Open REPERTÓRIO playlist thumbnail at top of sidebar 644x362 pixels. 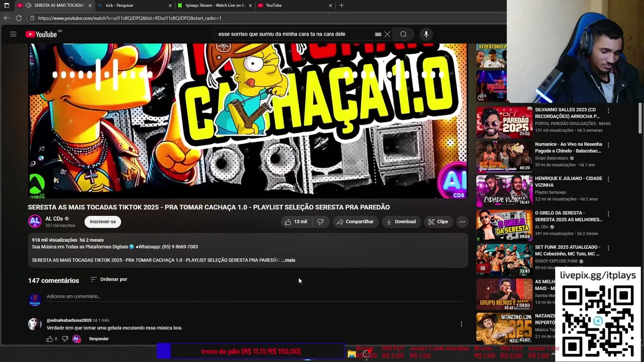492,56
